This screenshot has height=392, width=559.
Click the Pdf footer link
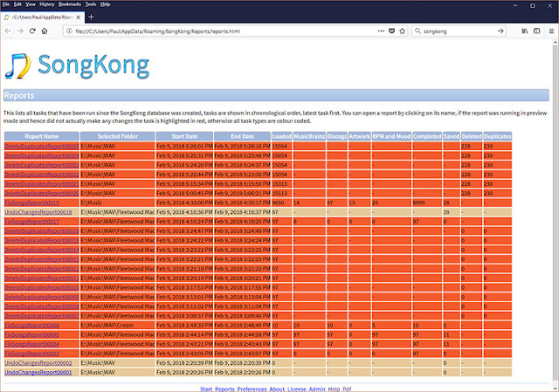pyautogui.click(x=347, y=389)
